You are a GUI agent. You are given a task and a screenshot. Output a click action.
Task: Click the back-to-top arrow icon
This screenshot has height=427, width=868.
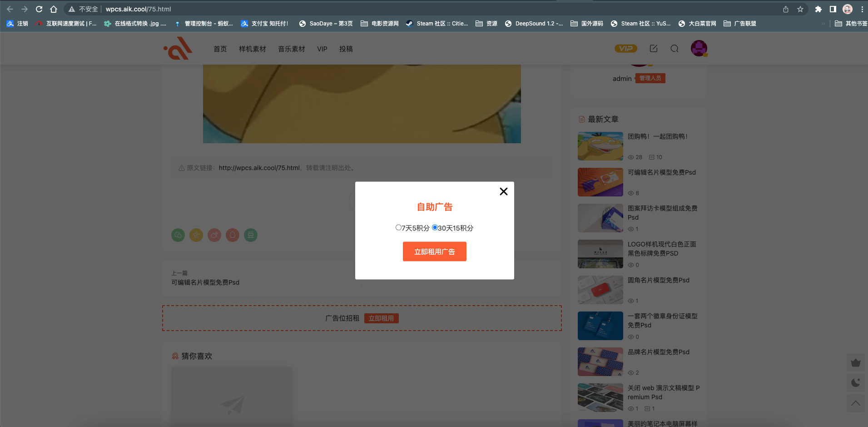(x=856, y=403)
